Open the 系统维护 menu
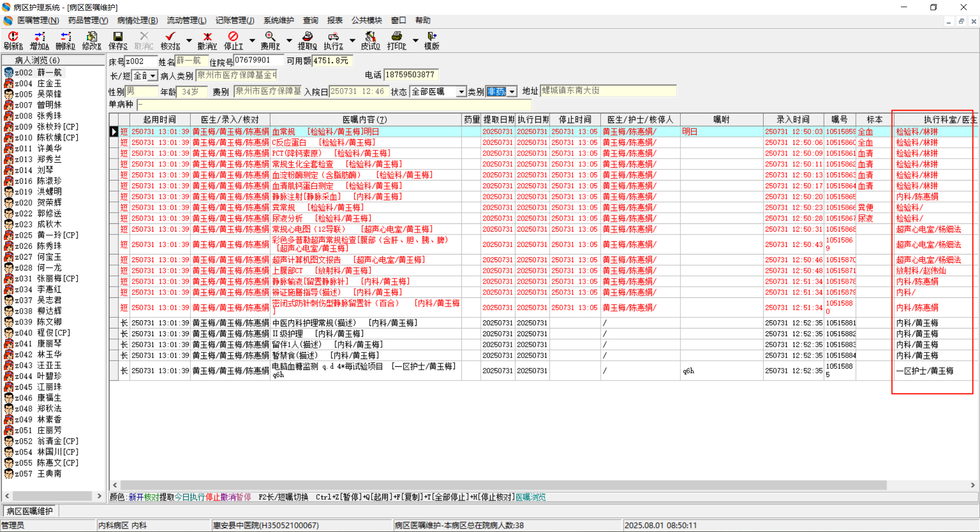 pyautogui.click(x=279, y=20)
